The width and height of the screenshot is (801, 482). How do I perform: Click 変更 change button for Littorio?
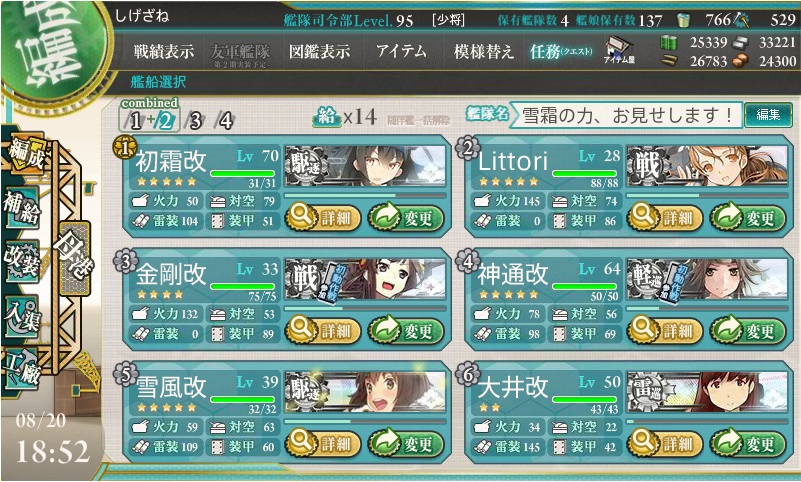tap(747, 218)
